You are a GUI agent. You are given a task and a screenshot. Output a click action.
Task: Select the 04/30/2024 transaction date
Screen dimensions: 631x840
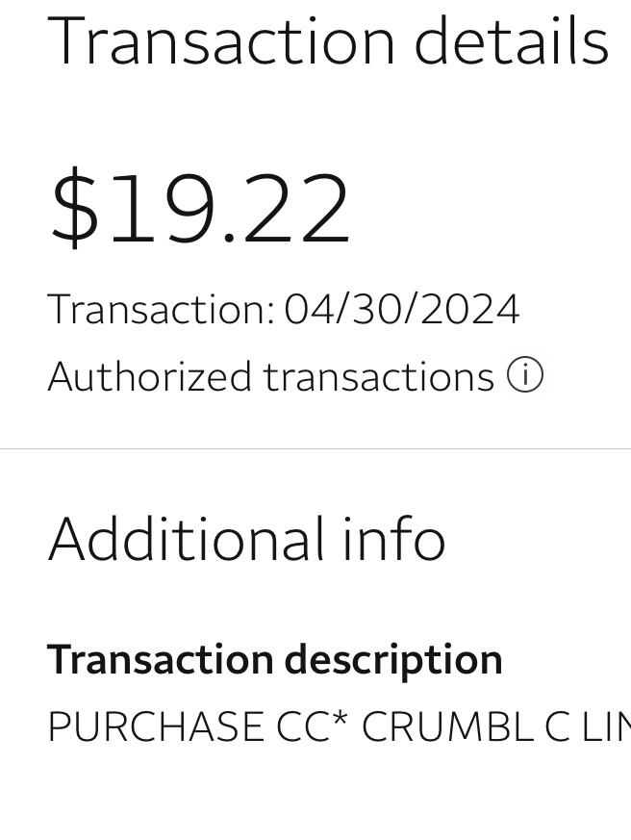[x=402, y=310]
